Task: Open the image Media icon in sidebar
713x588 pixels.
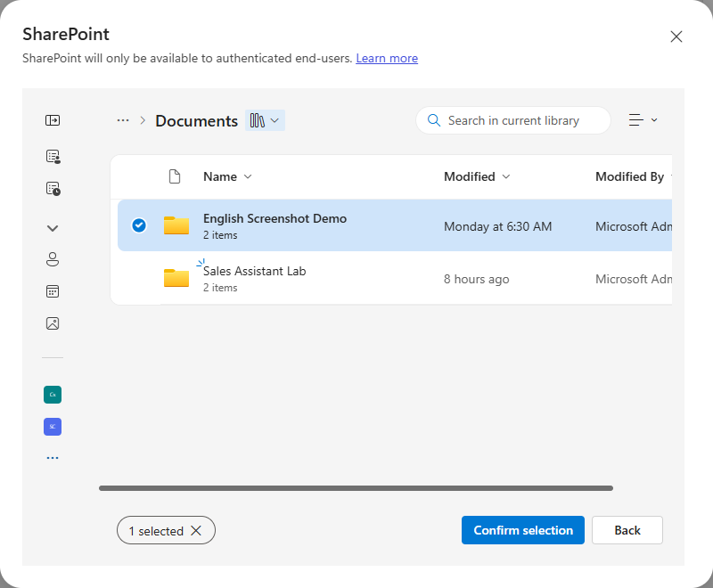Action: click(x=53, y=323)
